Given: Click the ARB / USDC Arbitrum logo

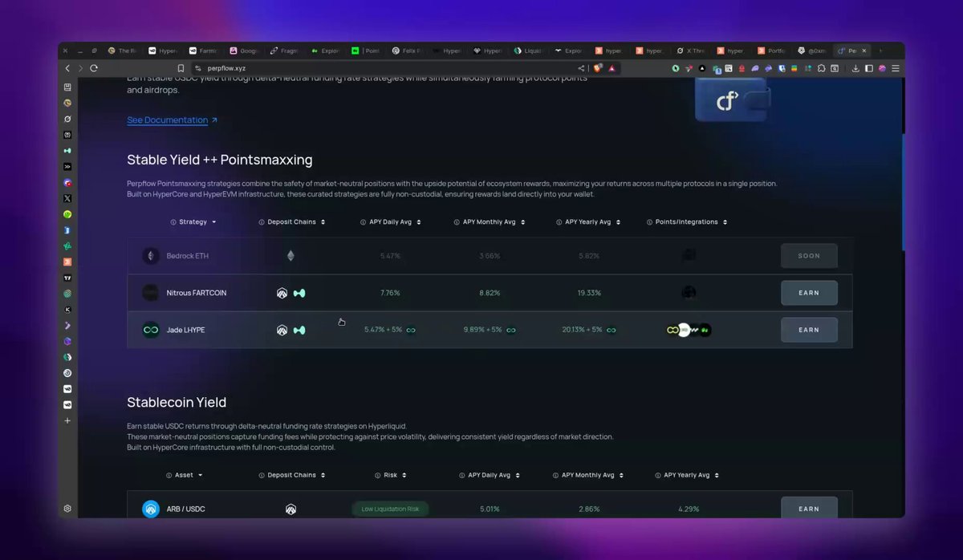Looking at the screenshot, I should tap(151, 509).
